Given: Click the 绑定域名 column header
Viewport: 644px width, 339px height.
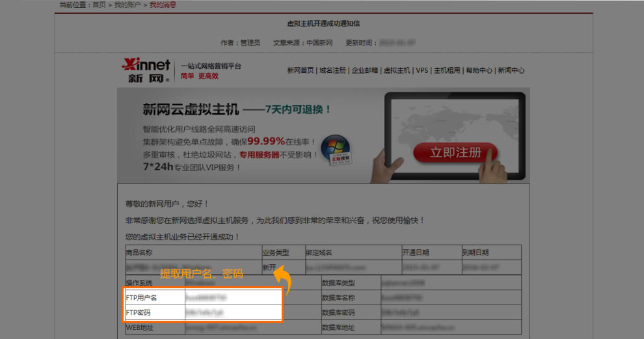Looking at the screenshot, I should click(x=353, y=252).
